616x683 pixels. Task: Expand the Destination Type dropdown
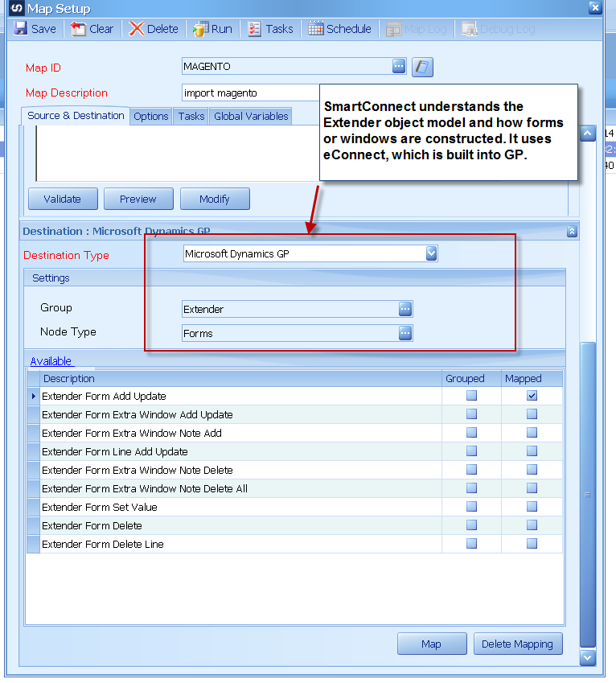tap(431, 253)
